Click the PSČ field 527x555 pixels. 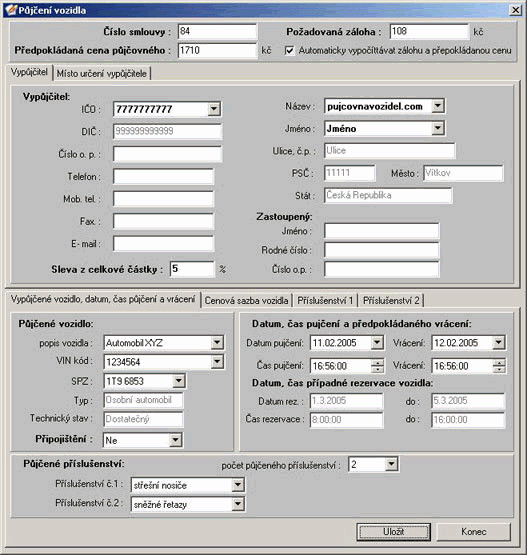tap(350, 173)
